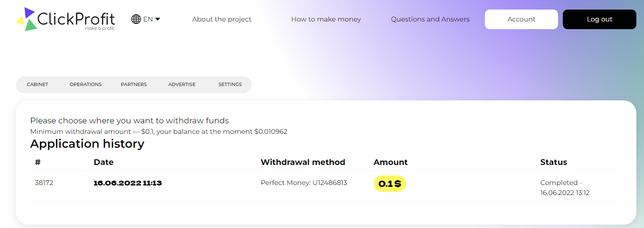Switch to the Cabinet tab
644x228 pixels.
point(38,85)
